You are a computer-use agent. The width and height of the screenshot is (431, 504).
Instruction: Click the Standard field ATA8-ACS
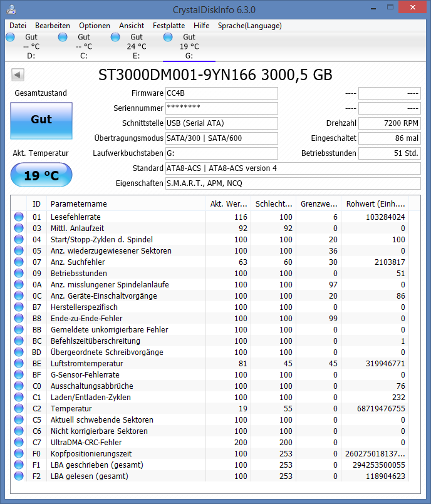pyautogui.click(x=293, y=168)
